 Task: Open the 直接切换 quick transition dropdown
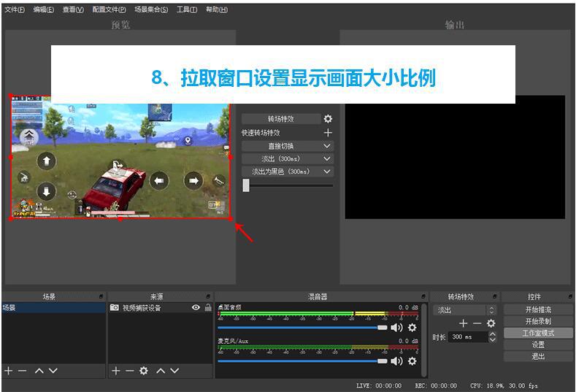287,146
